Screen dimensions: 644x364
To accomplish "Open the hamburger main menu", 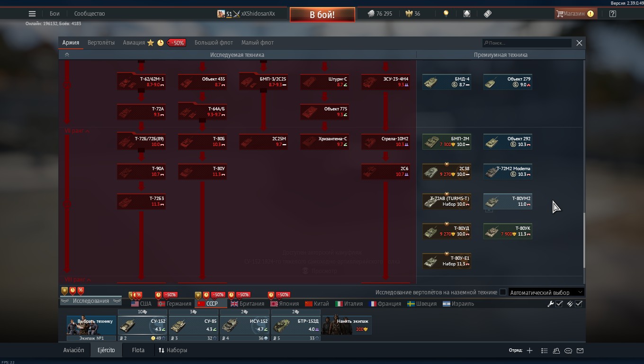I will (32, 14).
